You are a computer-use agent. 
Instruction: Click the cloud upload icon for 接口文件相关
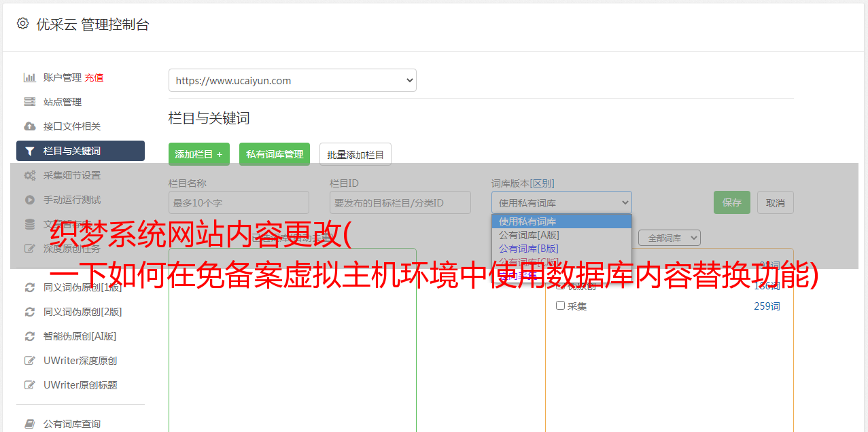pyautogui.click(x=30, y=126)
